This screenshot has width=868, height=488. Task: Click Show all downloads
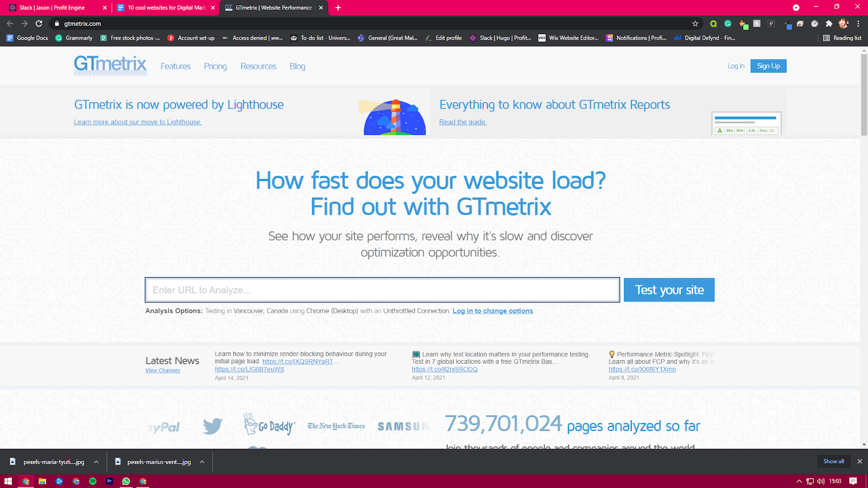[x=834, y=461]
